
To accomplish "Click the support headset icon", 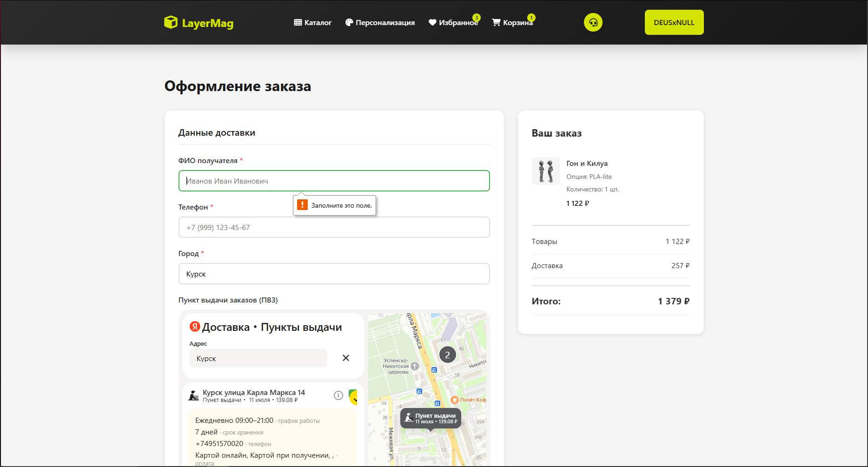I will pyautogui.click(x=593, y=22).
